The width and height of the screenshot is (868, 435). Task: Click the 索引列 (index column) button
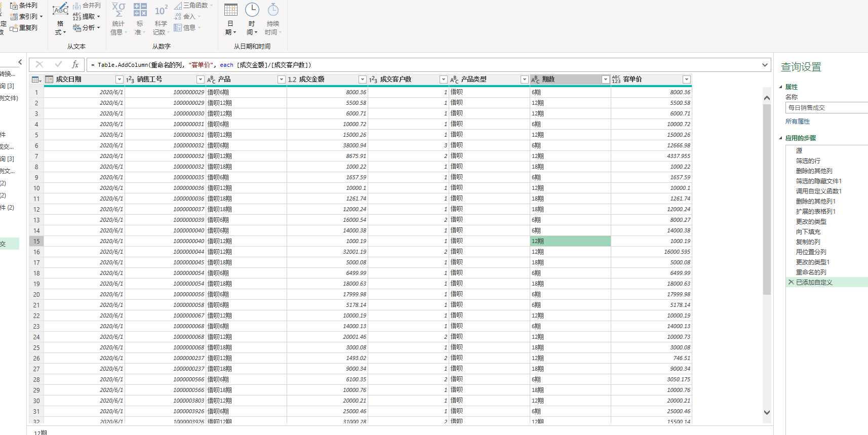(x=26, y=17)
